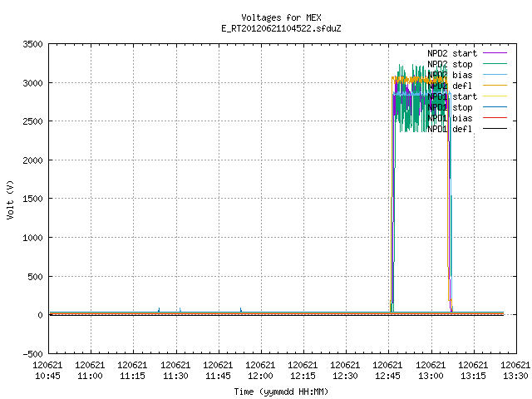Screen dimensions: 532x399
Task: Click the black NPD1 defl legend line
Action: 495,129
